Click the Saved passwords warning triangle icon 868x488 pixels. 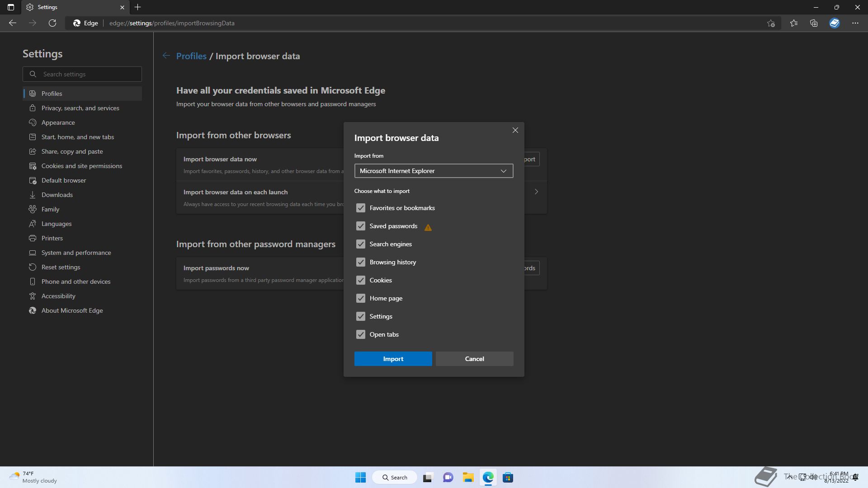(x=428, y=227)
